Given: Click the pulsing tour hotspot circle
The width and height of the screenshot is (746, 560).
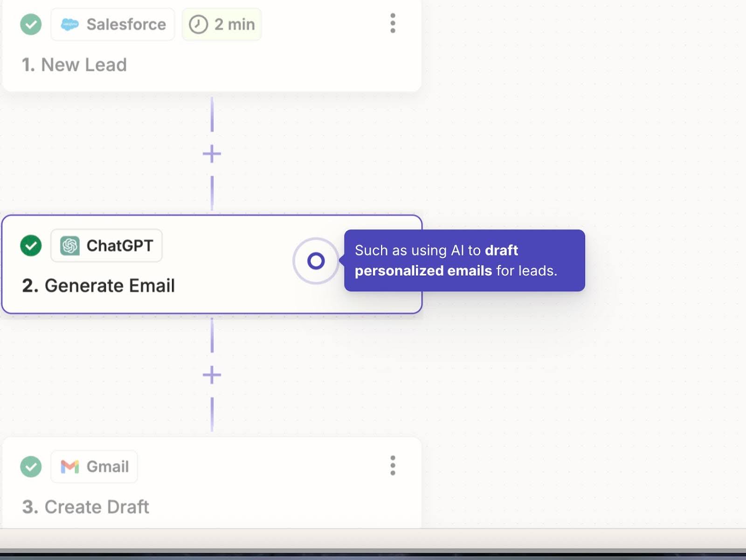Looking at the screenshot, I should pos(316,261).
